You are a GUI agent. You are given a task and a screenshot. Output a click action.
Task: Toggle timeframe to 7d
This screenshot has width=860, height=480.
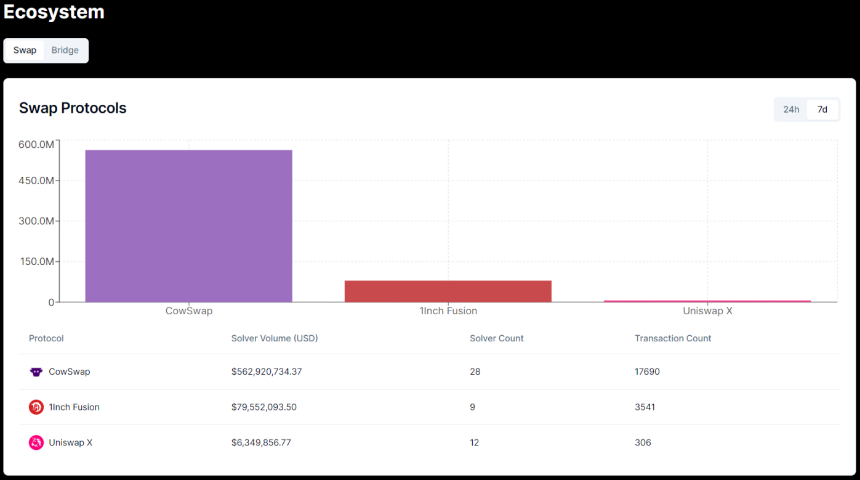(822, 109)
